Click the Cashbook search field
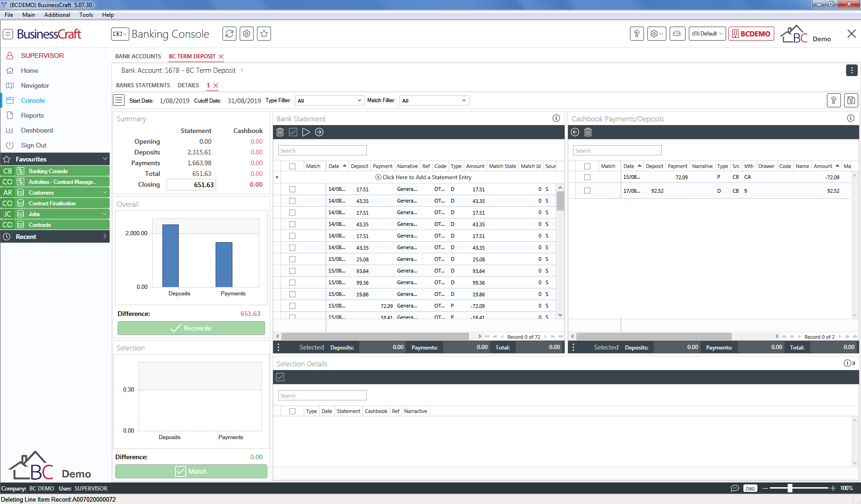The height and width of the screenshot is (504, 861). pyautogui.click(x=617, y=150)
